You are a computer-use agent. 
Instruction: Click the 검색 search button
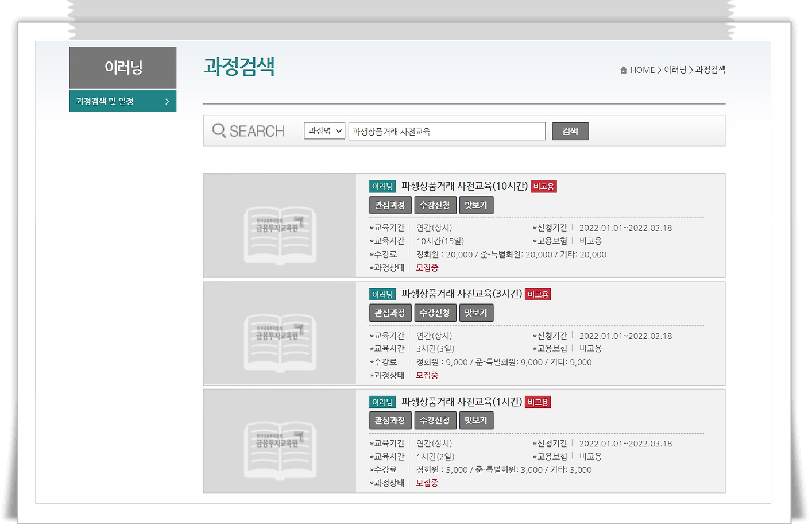(570, 131)
